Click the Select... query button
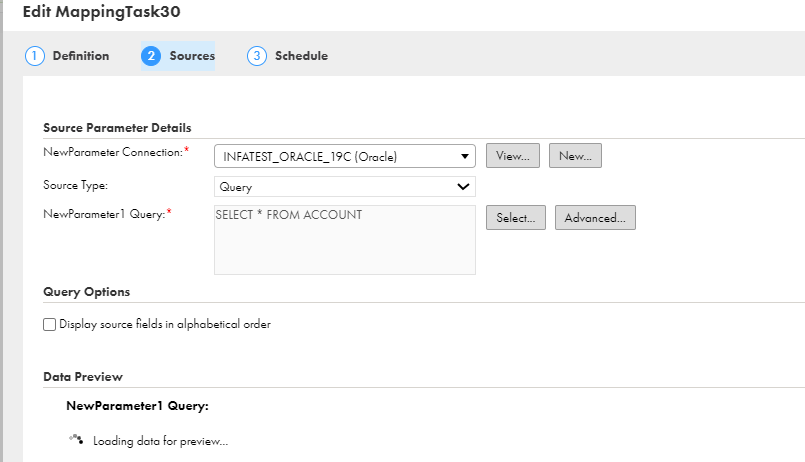The image size is (805, 462). click(x=515, y=218)
